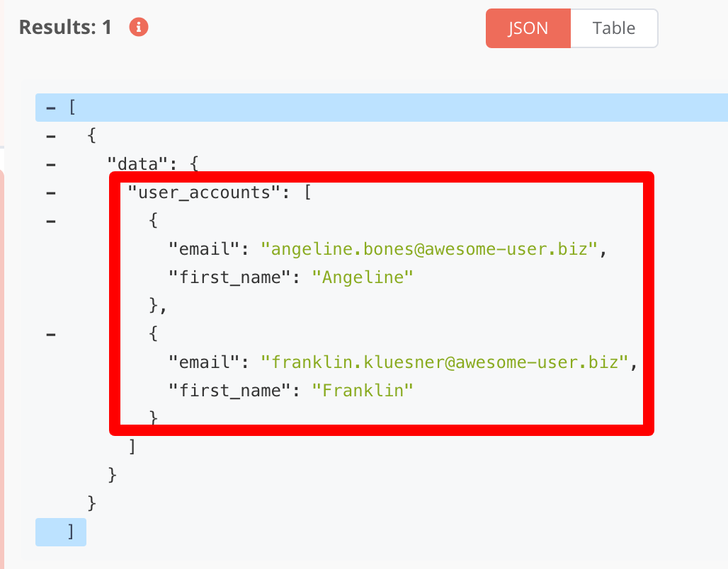Click the "Results: 1" heading text

coord(65,28)
